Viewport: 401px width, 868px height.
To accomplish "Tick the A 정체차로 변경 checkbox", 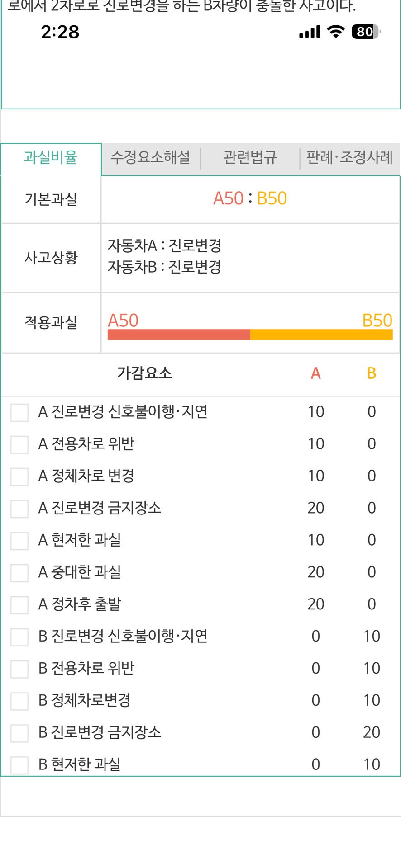I will coord(19,476).
